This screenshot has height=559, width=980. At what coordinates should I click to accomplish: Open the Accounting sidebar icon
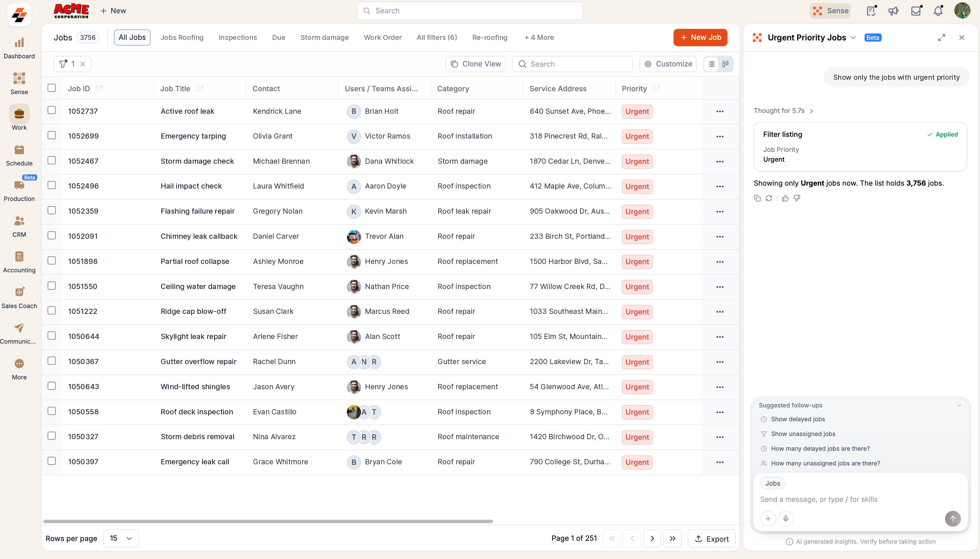(x=19, y=256)
